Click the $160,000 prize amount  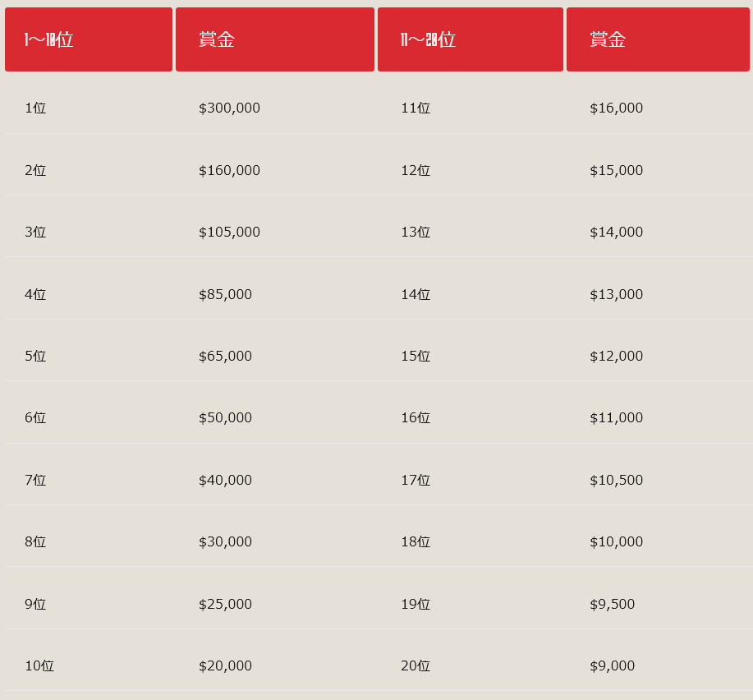(x=229, y=171)
